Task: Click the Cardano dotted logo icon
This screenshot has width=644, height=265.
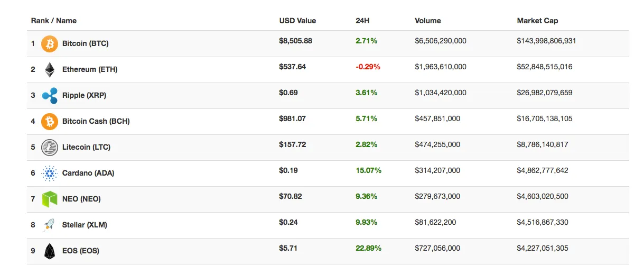Action: (50, 173)
